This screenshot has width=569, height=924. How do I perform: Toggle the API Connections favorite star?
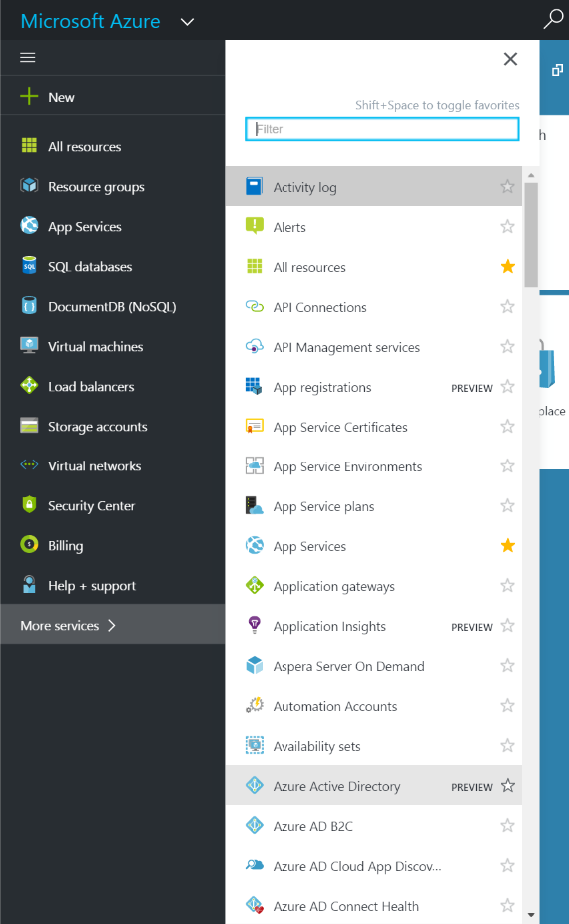coord(507,306)
